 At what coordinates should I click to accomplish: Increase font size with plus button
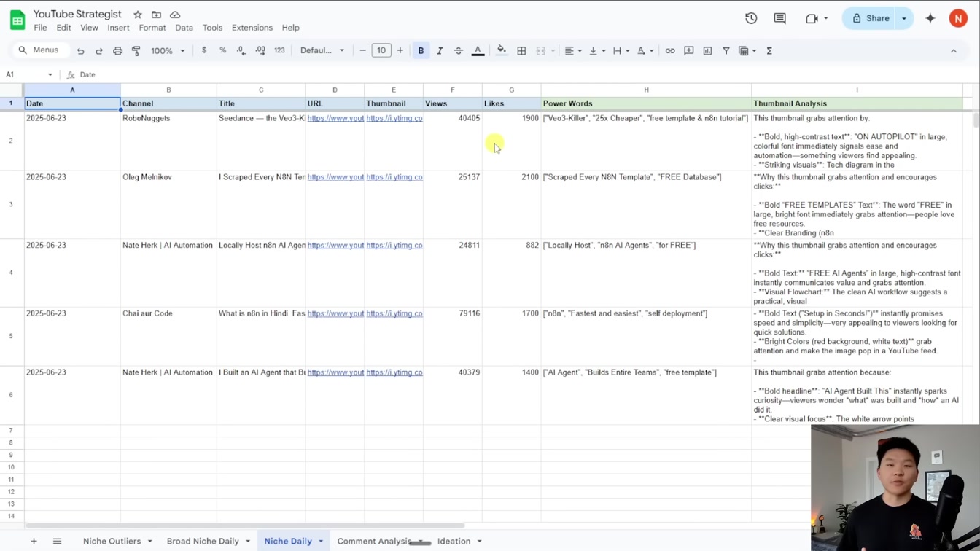click(x=400, y=51)
